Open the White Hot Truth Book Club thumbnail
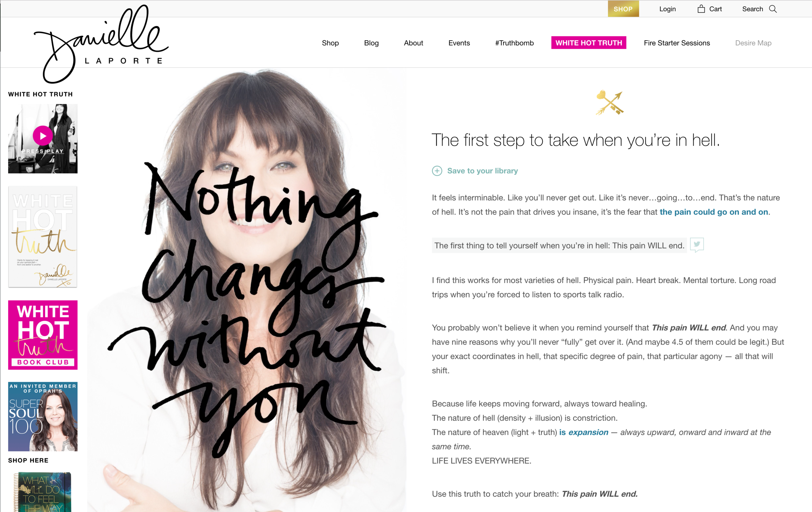 (x=43, y=335)
